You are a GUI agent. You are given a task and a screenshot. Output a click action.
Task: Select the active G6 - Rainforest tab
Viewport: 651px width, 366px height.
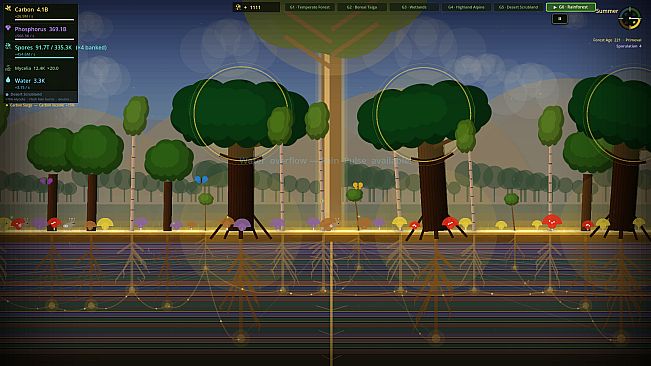point(571,7)
